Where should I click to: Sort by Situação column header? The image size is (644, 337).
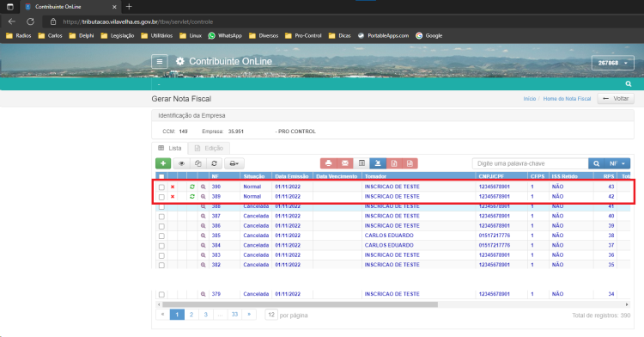254,176
